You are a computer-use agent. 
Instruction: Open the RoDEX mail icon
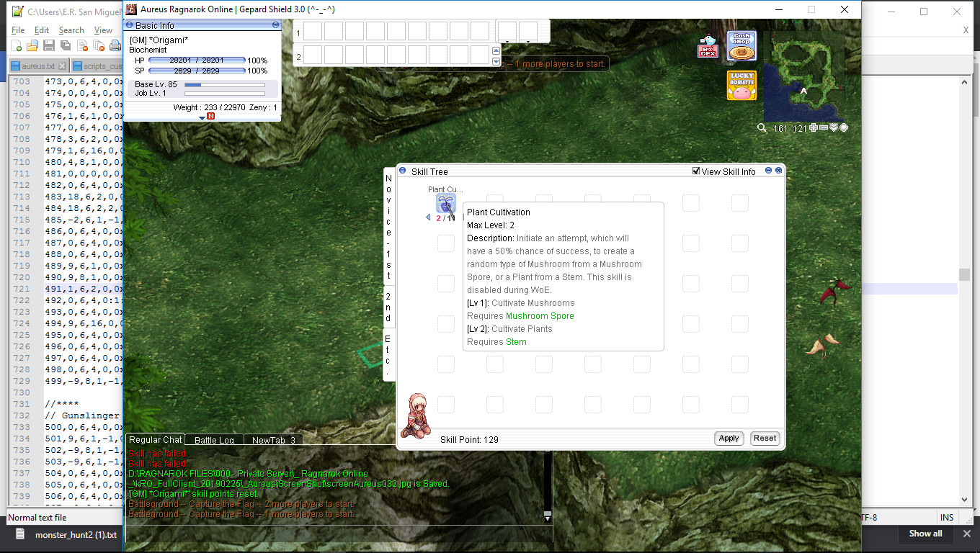click(708, 46)
